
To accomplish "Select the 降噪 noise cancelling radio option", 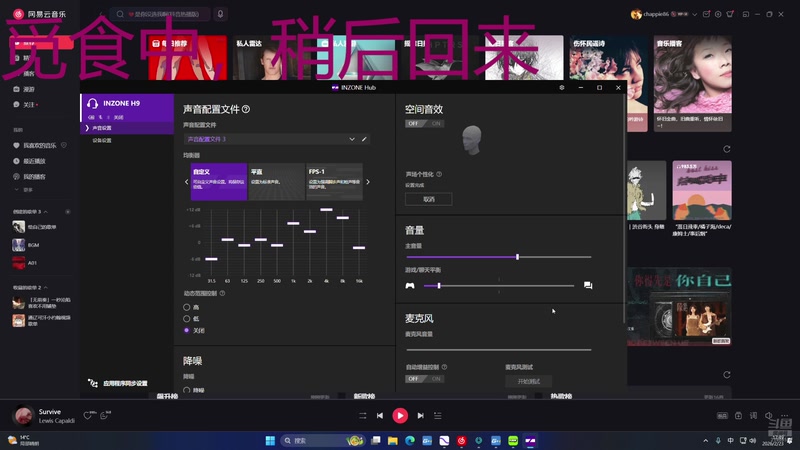I will tap(187, 390).
